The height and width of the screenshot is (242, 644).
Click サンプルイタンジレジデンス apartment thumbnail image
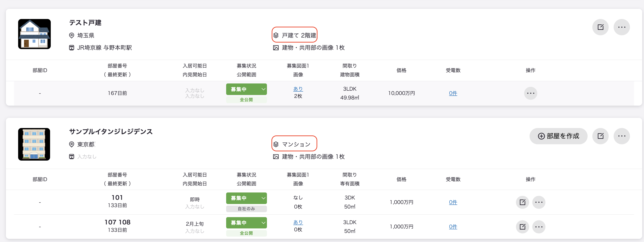point(34,144)
